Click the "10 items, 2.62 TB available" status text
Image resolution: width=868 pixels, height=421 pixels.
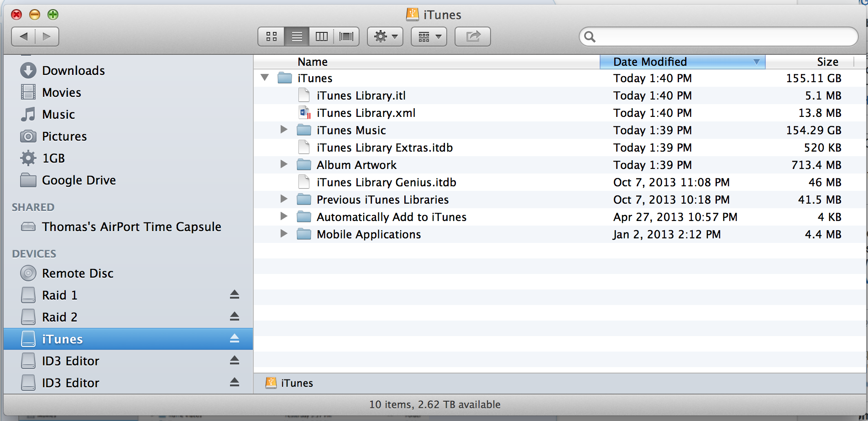434,405
